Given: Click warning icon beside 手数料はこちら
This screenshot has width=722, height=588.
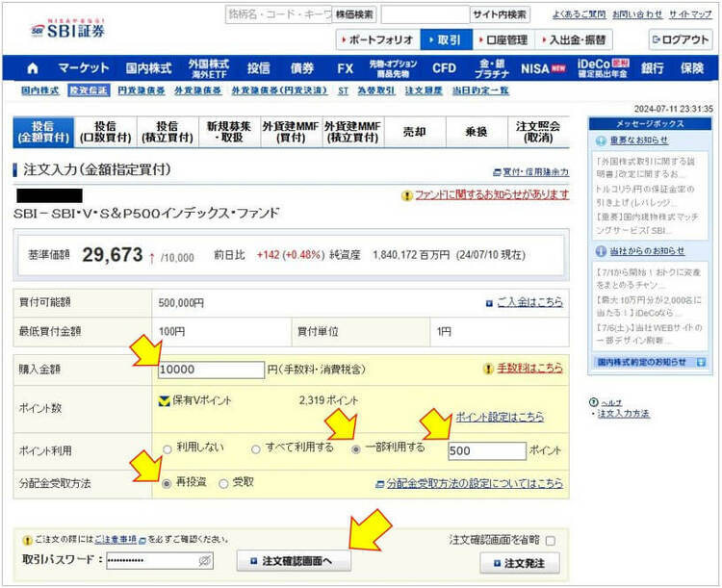Looking at the screenshot, I should (488, 369).
